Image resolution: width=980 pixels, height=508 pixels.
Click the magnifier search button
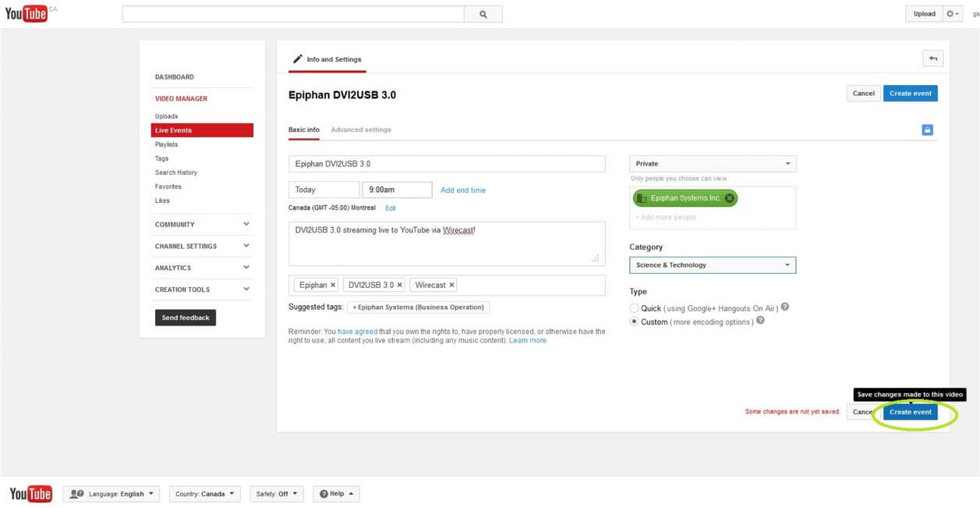pyautogui.click(x=483, y=14)
